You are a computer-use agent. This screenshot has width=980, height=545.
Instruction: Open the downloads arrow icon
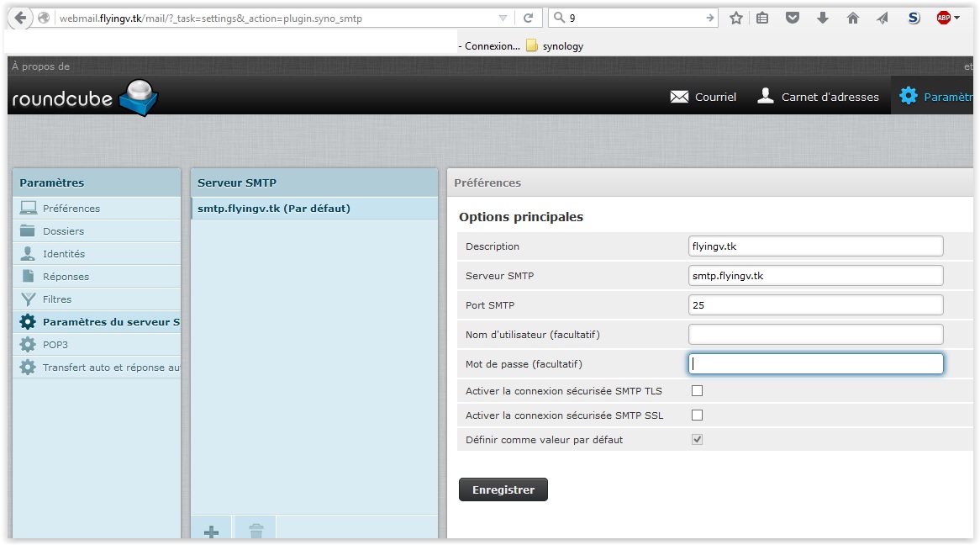[x=823, y=18]
